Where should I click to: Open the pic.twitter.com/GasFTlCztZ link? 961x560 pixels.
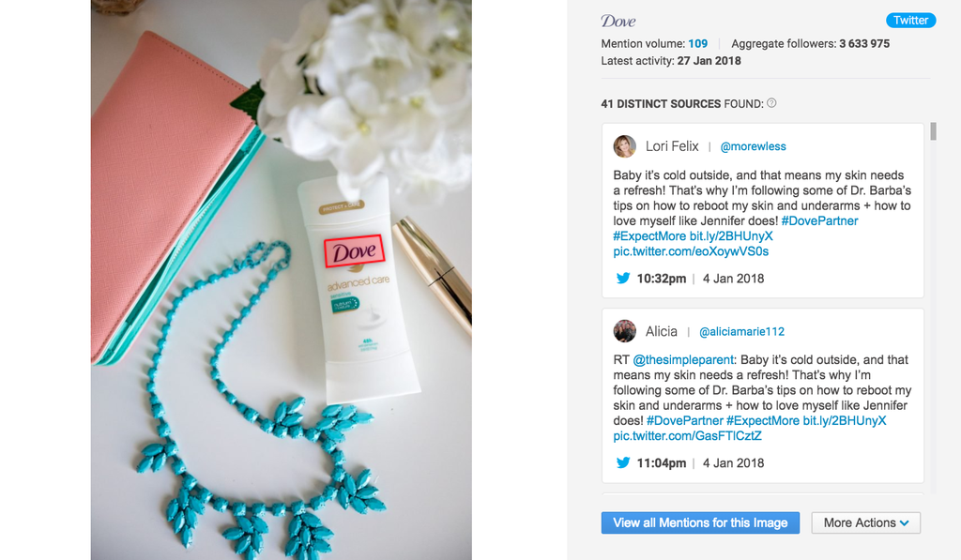click(687, 435)
